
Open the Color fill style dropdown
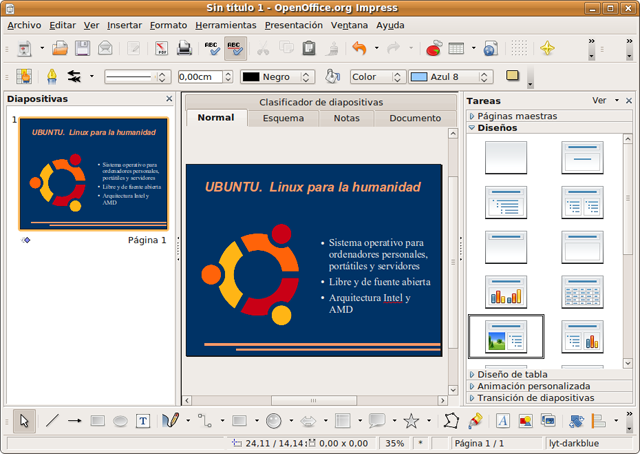(x=376, y=76)
